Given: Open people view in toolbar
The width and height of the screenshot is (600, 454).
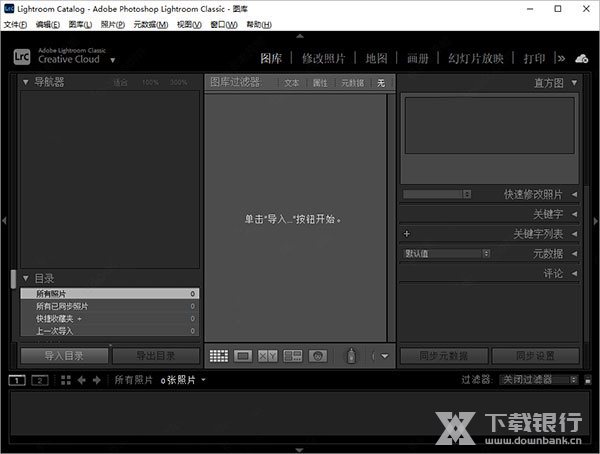Looking at the screenshot, I should (318, 356).
